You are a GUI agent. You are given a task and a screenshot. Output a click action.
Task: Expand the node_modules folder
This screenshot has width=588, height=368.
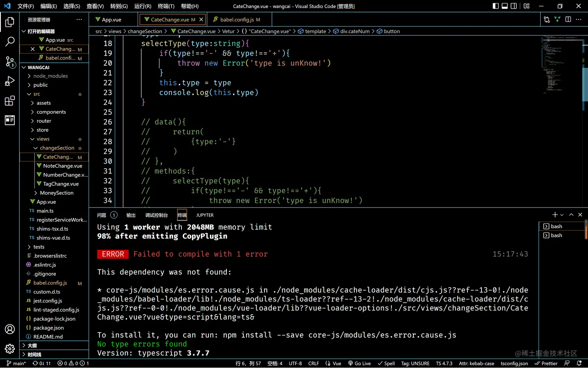(54, 76)
